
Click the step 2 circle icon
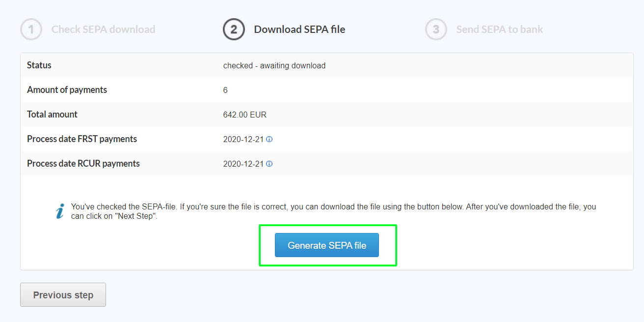[x=234, y=29]
